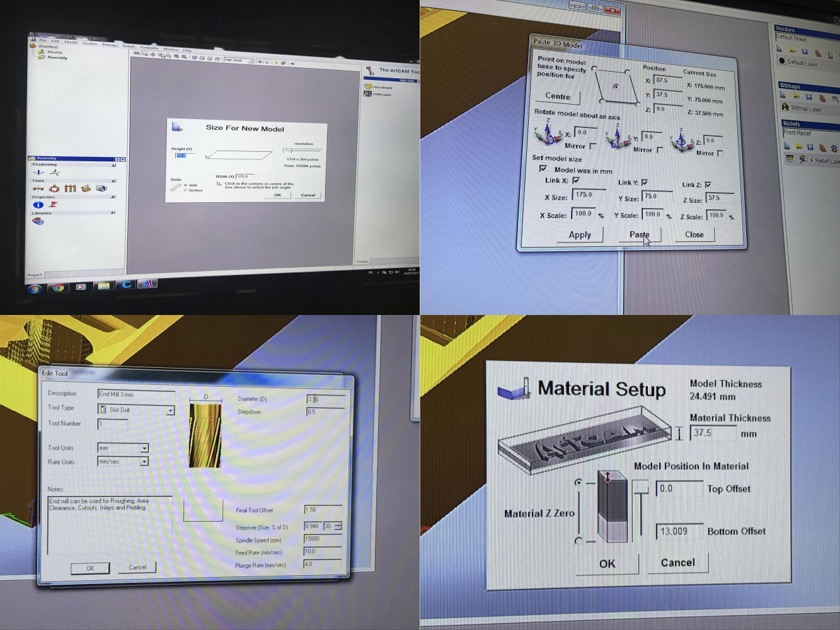Open the Vectors menu
The width and height of the screenshot is (840, 630).
click(x=89, y=43)
